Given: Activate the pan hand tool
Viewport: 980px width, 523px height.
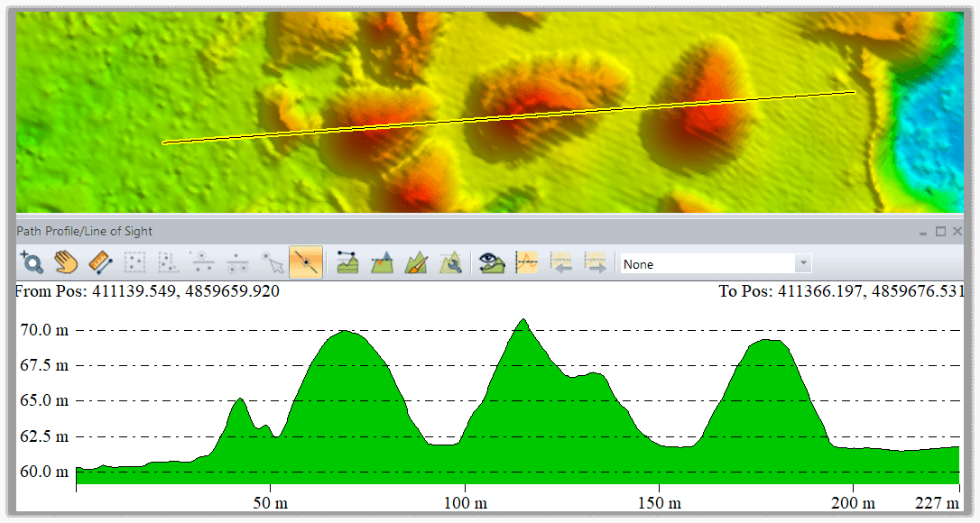Looking at the screenshot, I should [66, 263].
